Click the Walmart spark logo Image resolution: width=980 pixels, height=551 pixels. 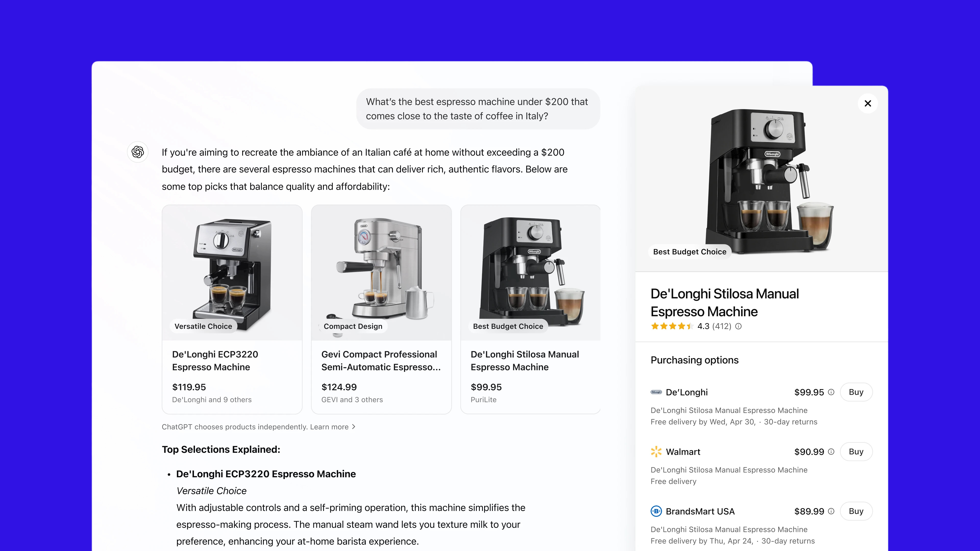pos(656,452)
